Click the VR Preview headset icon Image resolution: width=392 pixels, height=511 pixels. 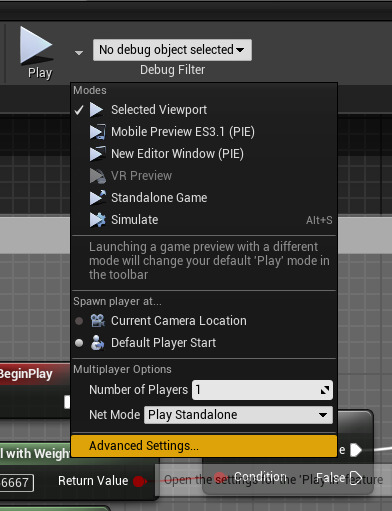click(x=98, y=176)
